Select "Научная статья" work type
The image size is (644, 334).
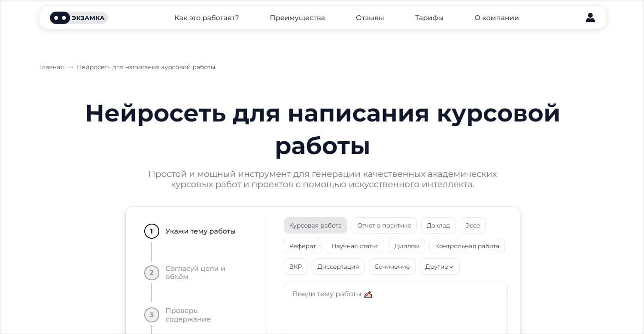click(x=355, y=246)
